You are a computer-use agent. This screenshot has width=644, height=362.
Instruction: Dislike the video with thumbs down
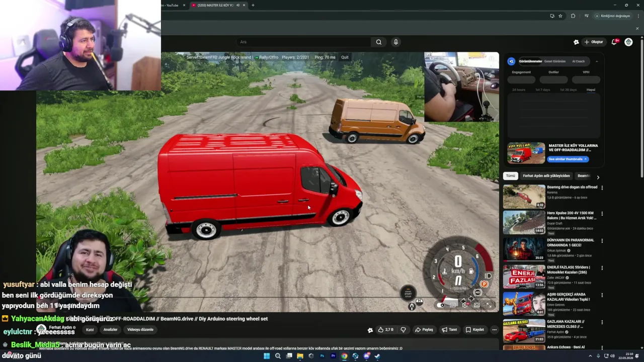[403, 330]
